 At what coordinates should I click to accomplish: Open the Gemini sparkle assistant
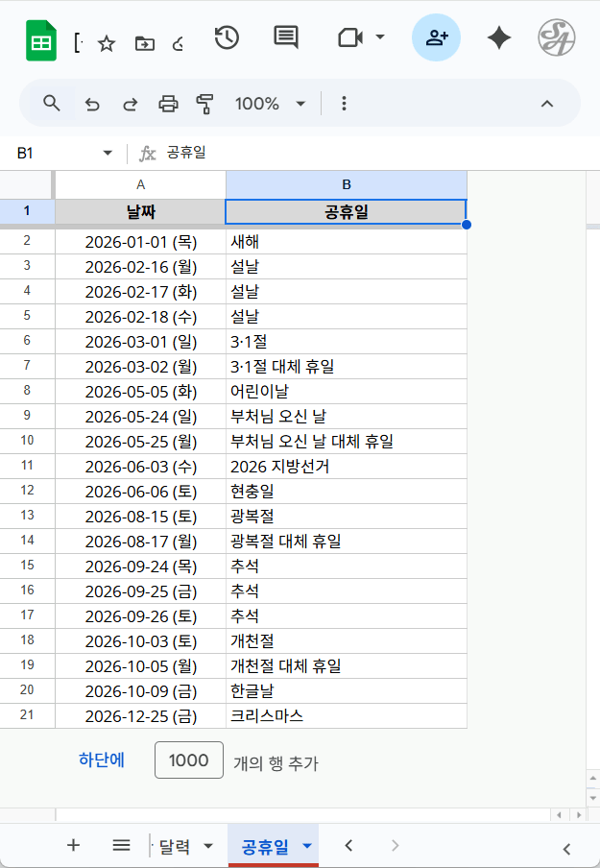[x=498, y=38]
